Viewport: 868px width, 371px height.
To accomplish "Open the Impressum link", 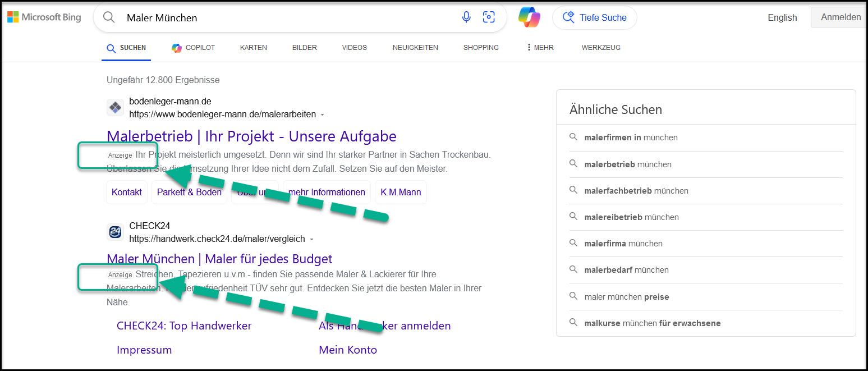I will tap(144, 350).
